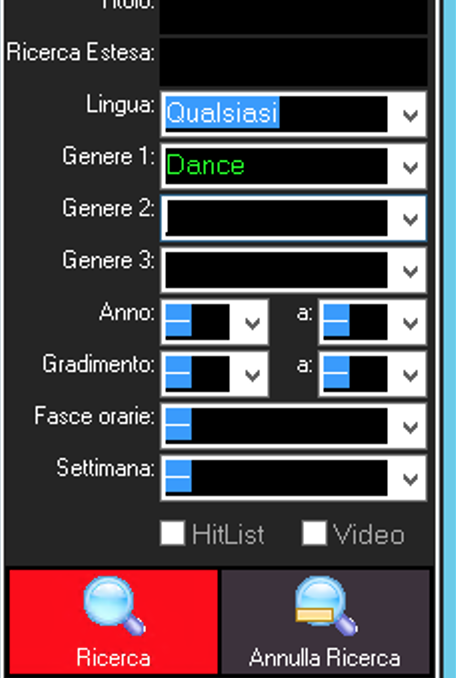Image resolution: width=456 pixels, height=678 pixels.
Task: Open the Anno end year dropdown
Action: [410, 322]
